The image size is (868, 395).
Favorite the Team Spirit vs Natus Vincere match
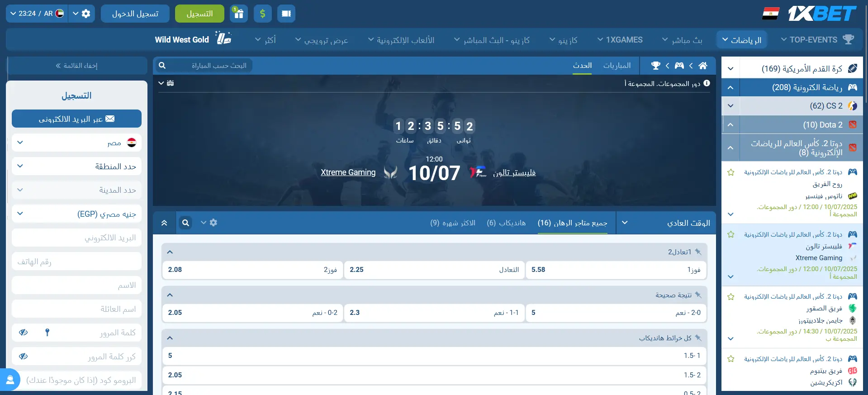click(x=730, y=172)
